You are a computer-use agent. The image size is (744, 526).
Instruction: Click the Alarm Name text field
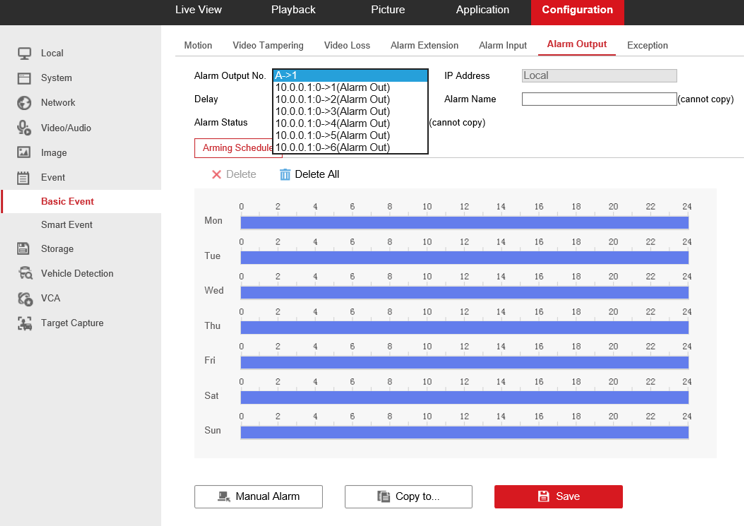(599, 99)
